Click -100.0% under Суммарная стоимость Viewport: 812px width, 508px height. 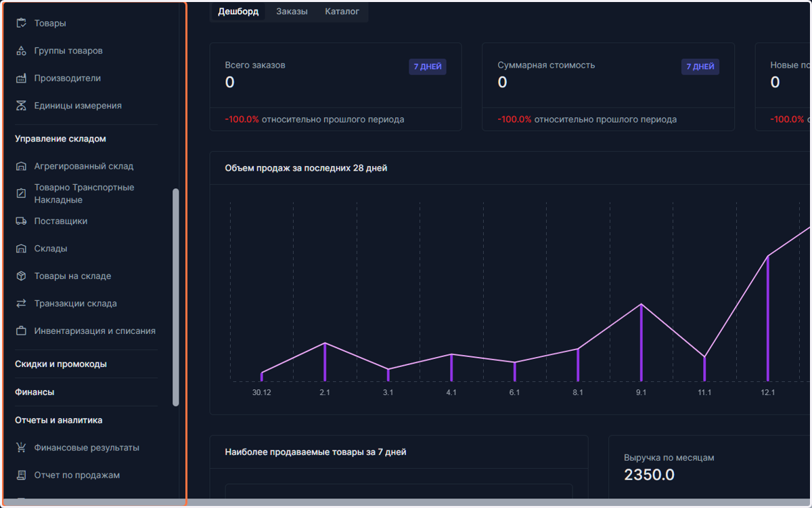pos(514,119)
